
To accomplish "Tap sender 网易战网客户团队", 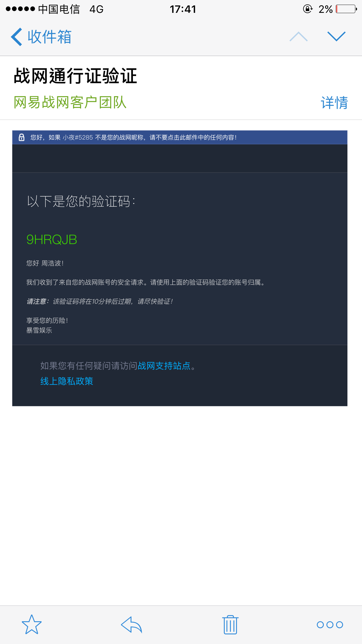I will pos(70,102).
